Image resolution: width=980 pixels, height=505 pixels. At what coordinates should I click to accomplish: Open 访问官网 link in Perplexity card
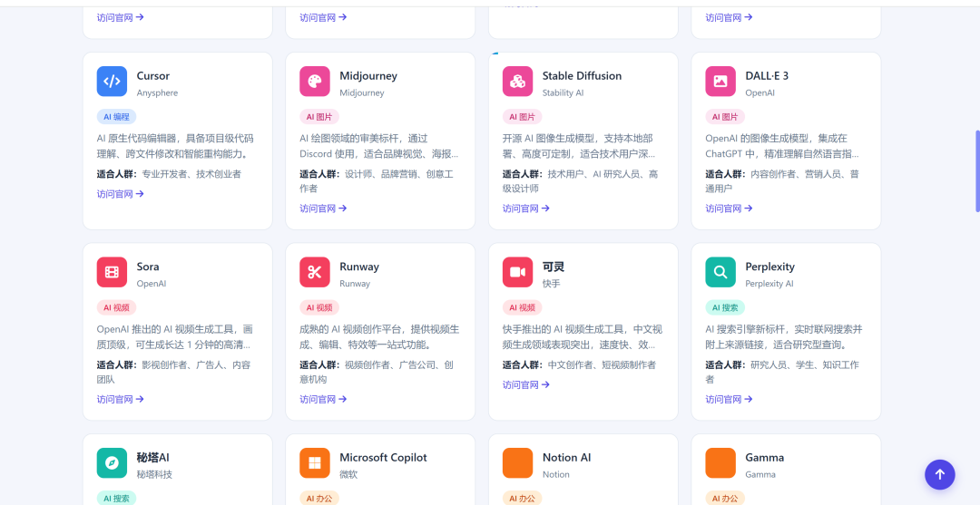[730, 399]
